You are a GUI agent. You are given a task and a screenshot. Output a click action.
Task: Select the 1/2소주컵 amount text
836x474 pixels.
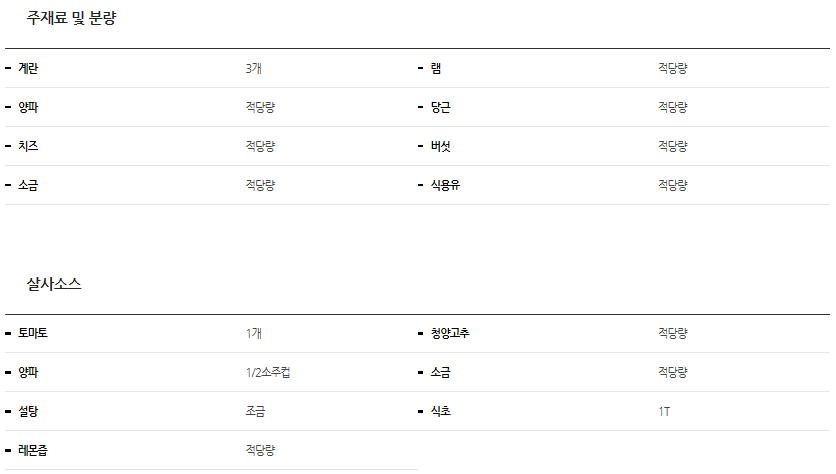tap(268, 373)
